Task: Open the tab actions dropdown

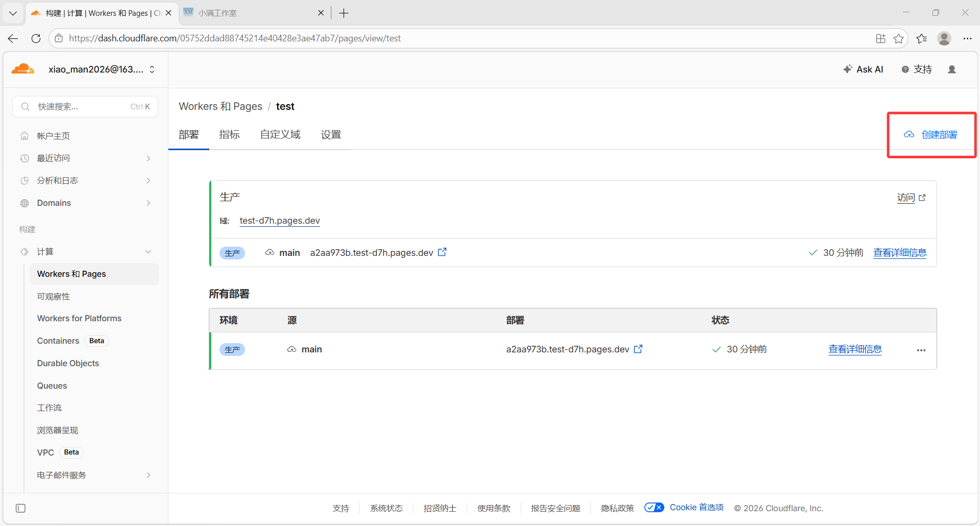Action: click(x=13, y=13)
